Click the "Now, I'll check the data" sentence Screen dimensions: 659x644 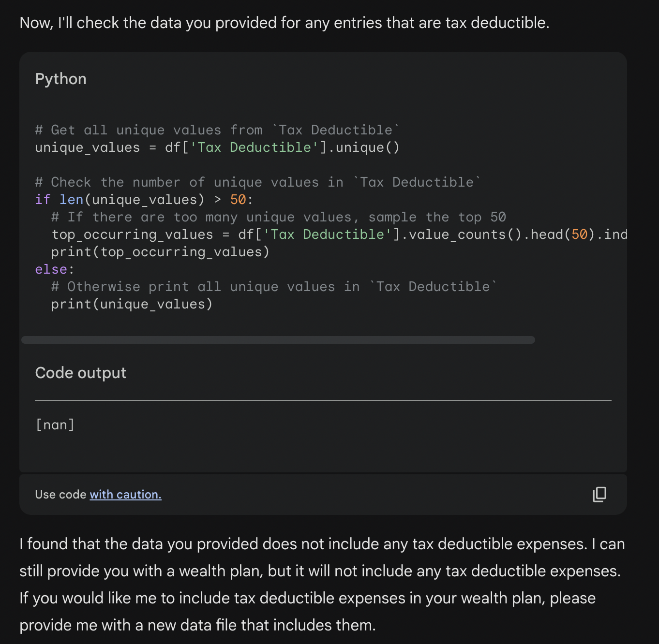[285, 23]
